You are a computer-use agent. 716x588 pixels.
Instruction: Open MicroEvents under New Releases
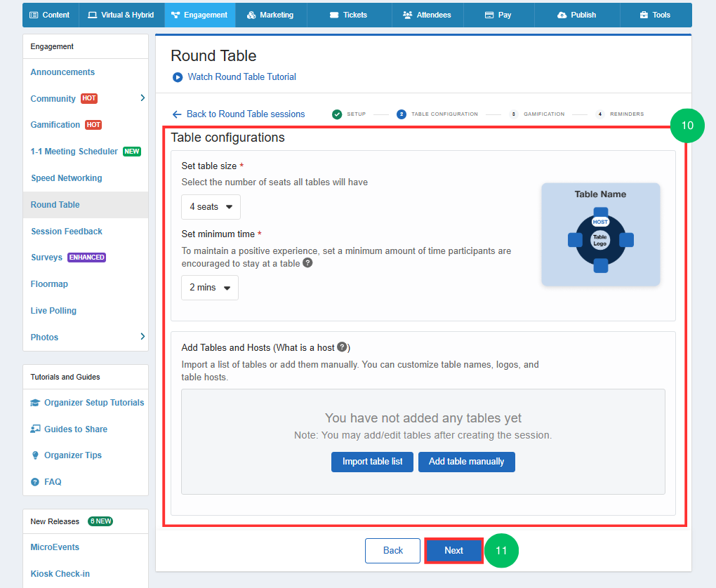pos(55,547)
